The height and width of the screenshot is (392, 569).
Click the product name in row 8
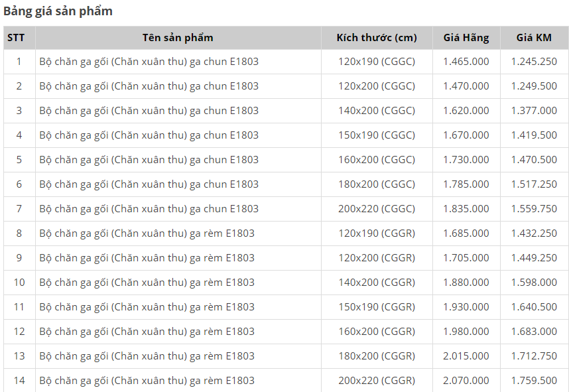(x=147, y=233)
